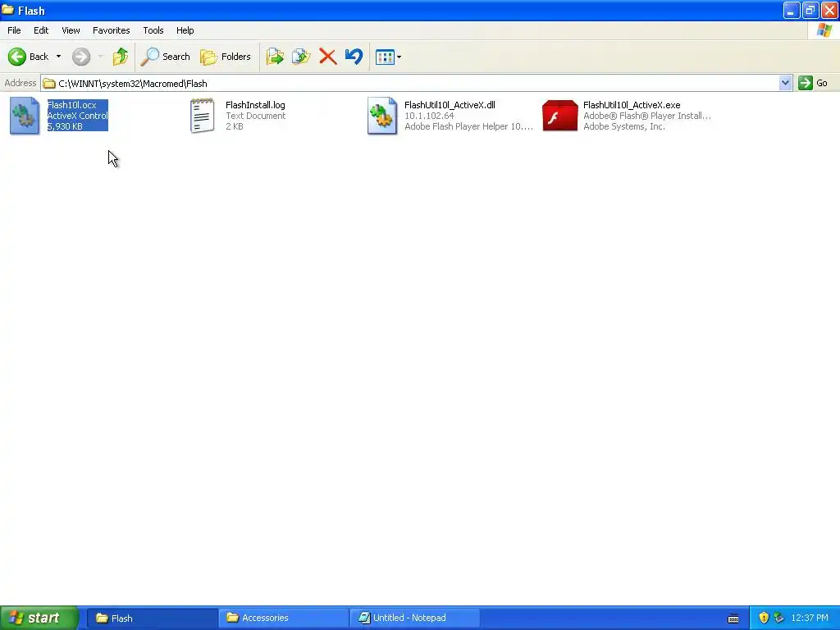Expand the address bar dropdown

coord(785,83)
